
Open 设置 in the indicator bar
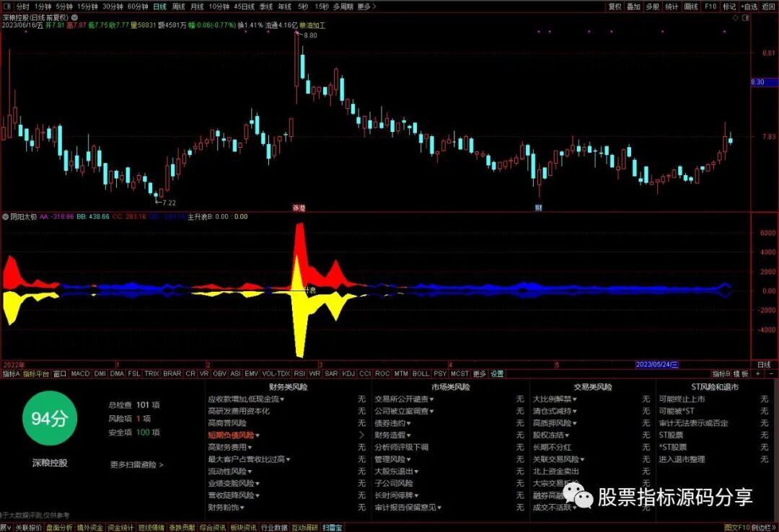tap(497, 373)
